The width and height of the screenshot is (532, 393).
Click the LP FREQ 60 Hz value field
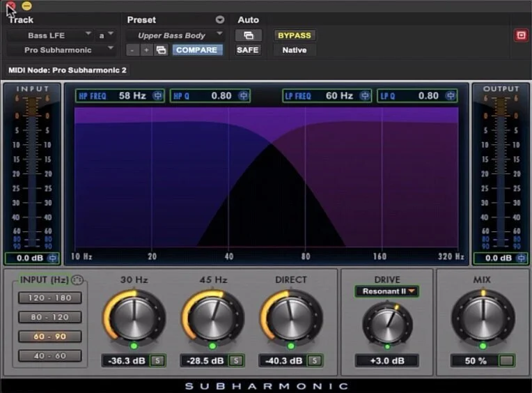point(327,95)
